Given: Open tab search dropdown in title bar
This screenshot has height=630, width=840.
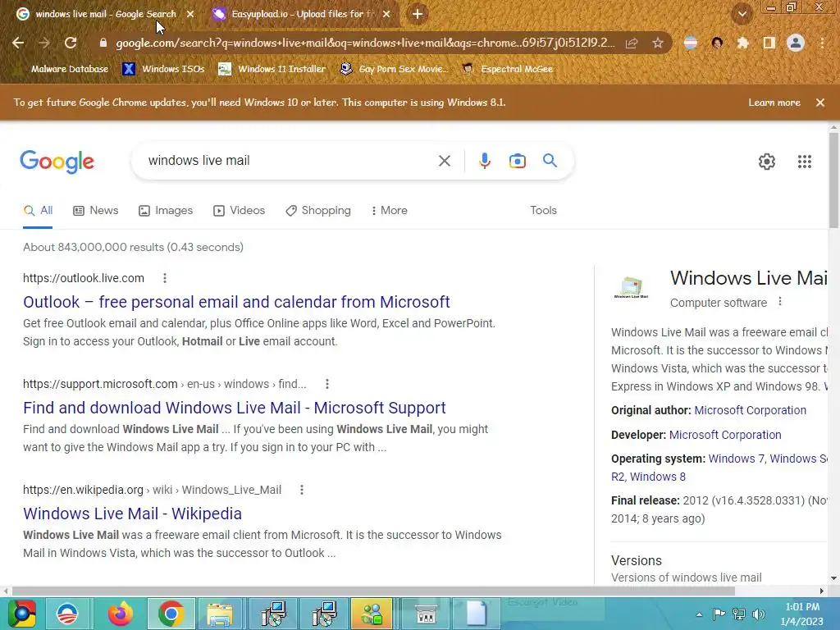Looking at the screenshot, I should tap(742, 14).
